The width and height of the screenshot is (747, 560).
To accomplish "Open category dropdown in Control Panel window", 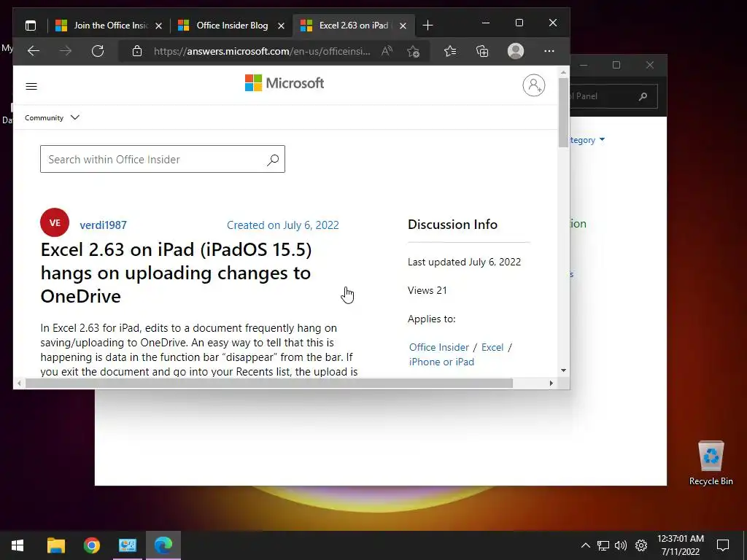I will [587, 140].
